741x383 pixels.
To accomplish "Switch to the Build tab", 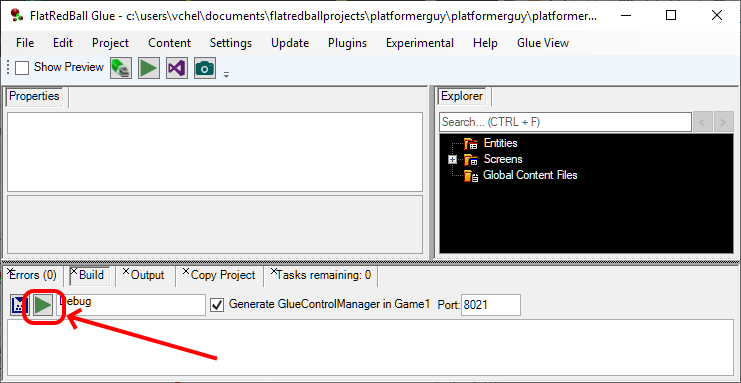I will point(91,275).
